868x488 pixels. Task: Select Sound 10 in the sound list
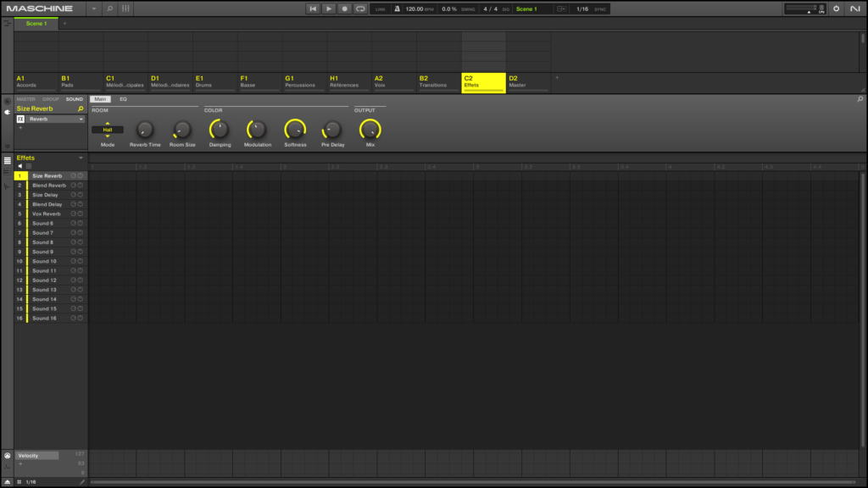tap(51, 261)
